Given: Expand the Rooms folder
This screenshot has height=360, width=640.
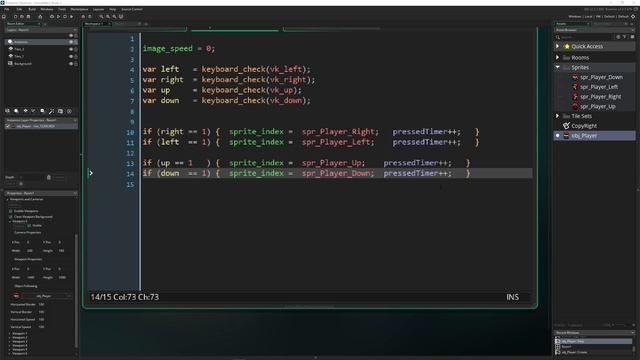Looking at the screenshot, I should (x=558, y=58).
